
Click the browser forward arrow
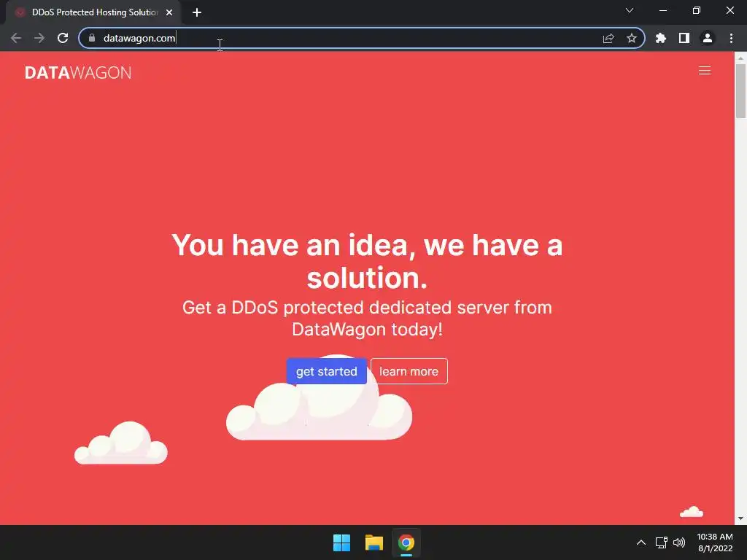coord(39,38)
